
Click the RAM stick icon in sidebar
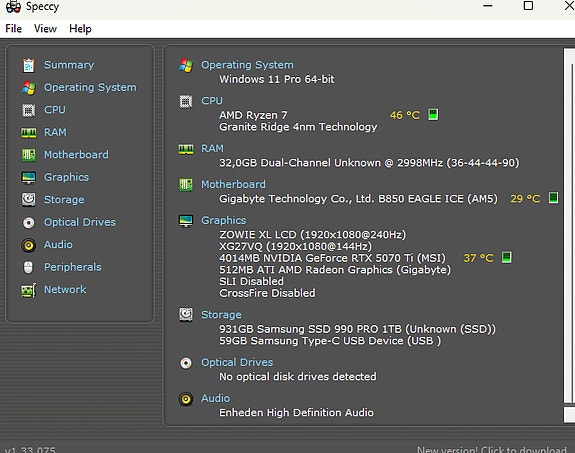click(29, 132)
